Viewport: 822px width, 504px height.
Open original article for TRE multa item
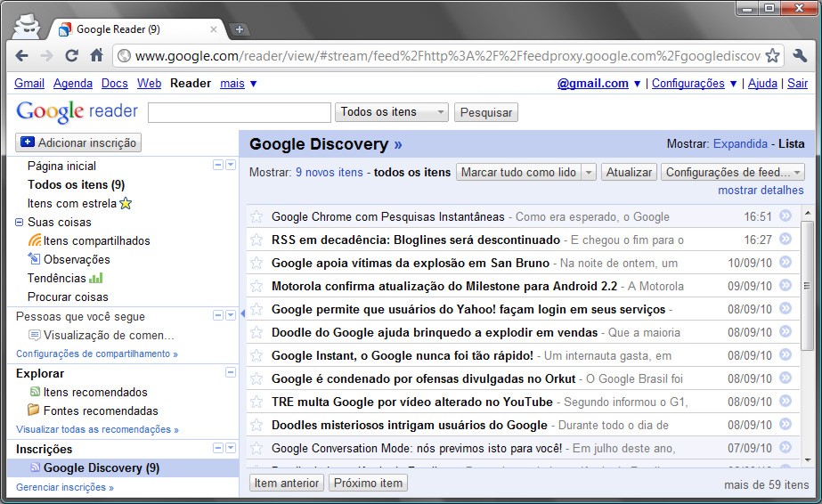(785, 401)
